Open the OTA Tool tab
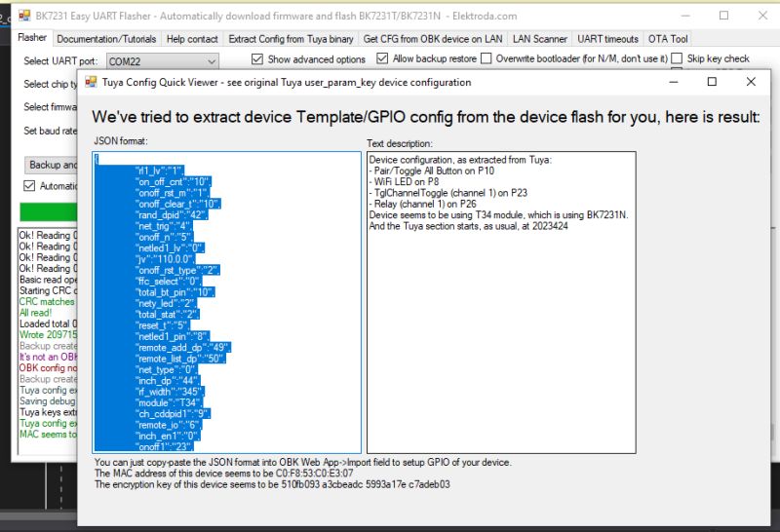The image size is (780, 532). [668, 39]
